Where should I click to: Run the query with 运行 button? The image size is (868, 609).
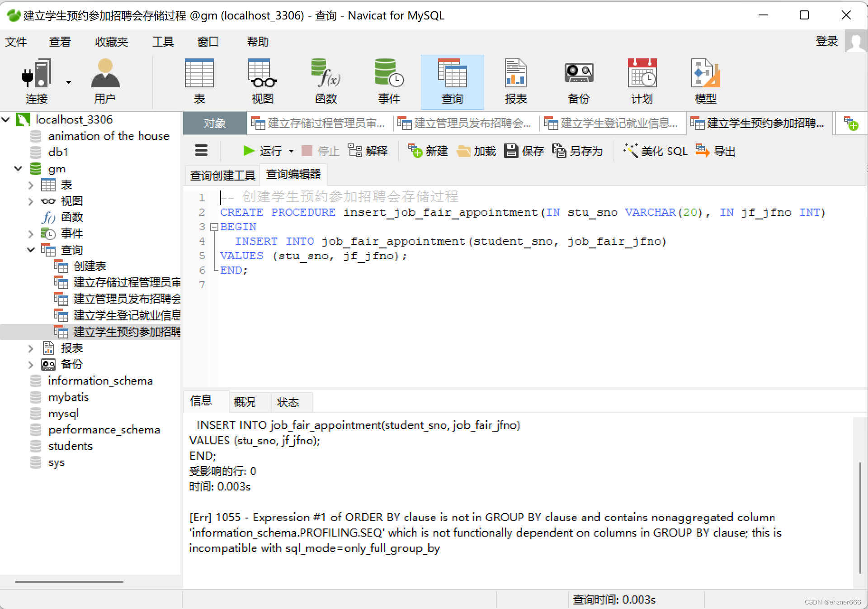click(x=267, y=151)
